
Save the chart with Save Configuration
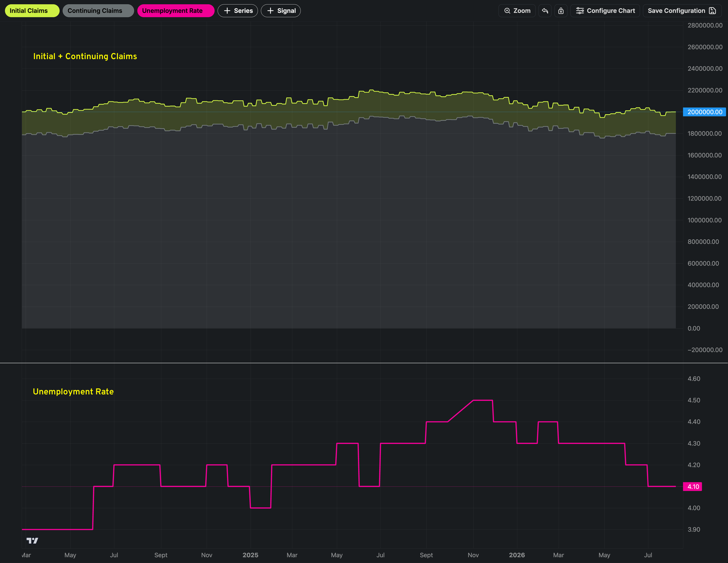682,11
